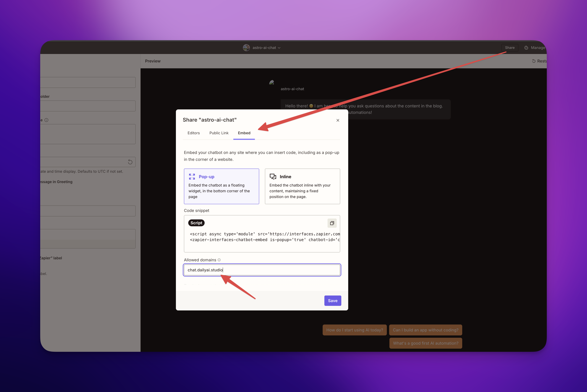The image size is (587, 392).
Task: Click the Share button in the top bar
Action: tap(510, 48)
